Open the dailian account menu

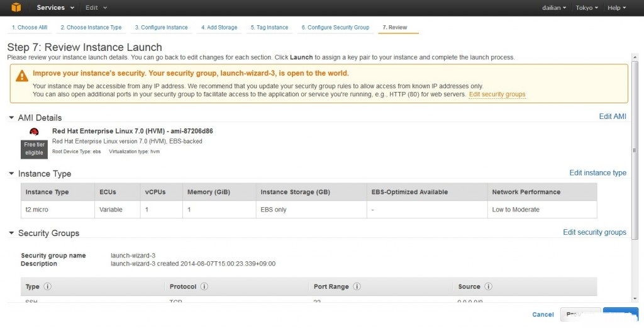click(553, 8)
